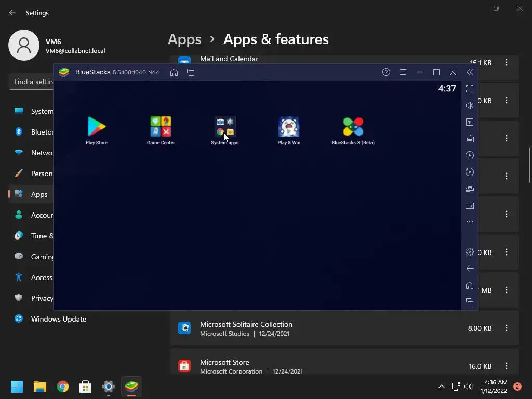The height and width of the screenshot is (399, 532).
Task: Click Microsoft Solitaire Collection app name
Action: 246,324
